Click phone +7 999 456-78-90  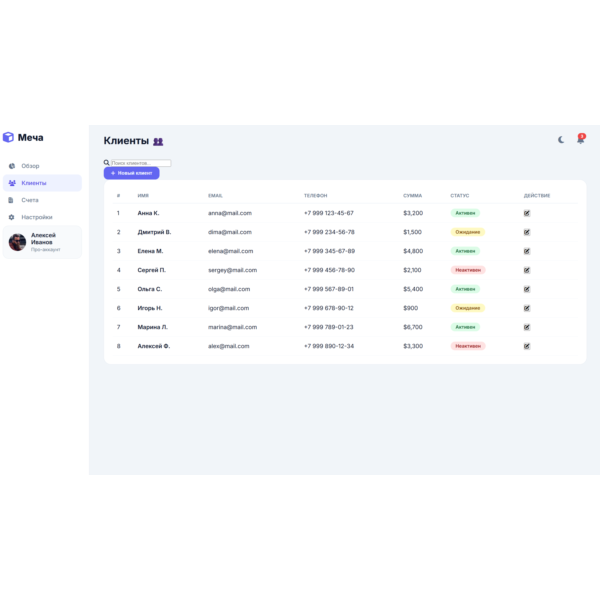coord(329,270)
